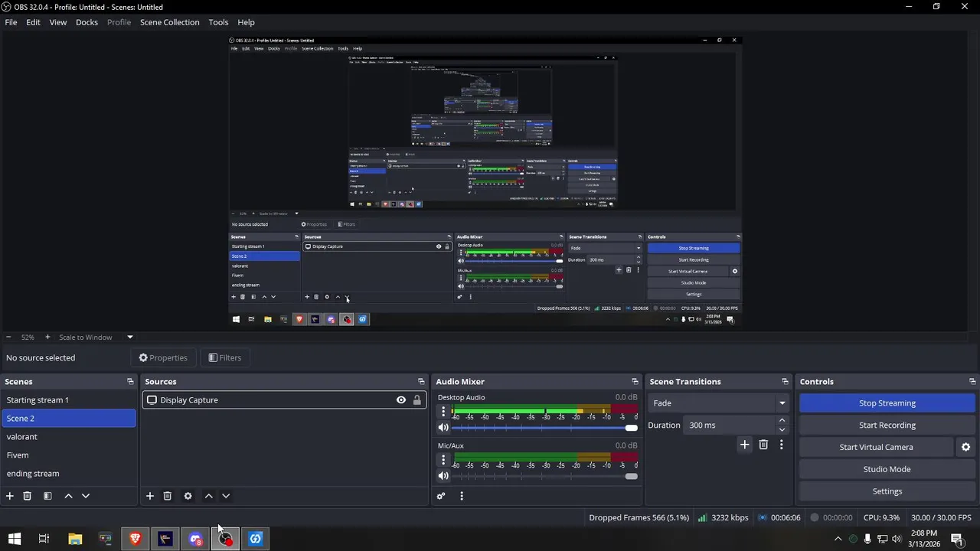Open the Edit menu
Viewport: 980px width, 551px height.
pos(33,22)
